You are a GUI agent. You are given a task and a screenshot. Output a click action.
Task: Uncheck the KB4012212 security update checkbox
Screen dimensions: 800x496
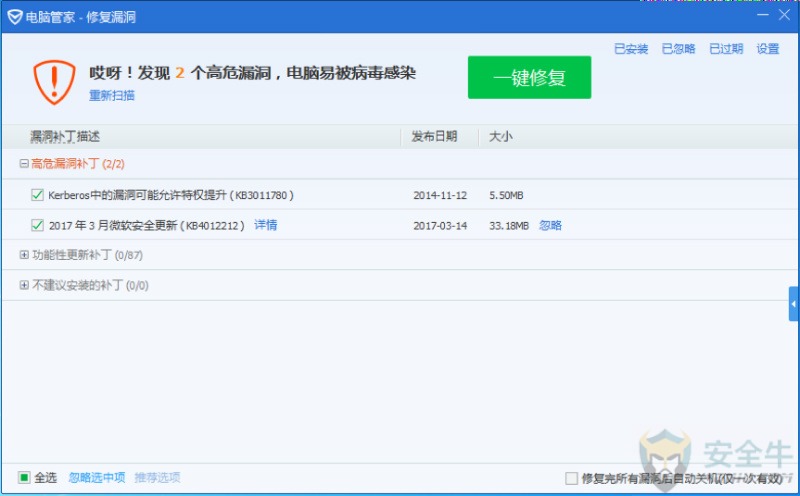(37, 225)
